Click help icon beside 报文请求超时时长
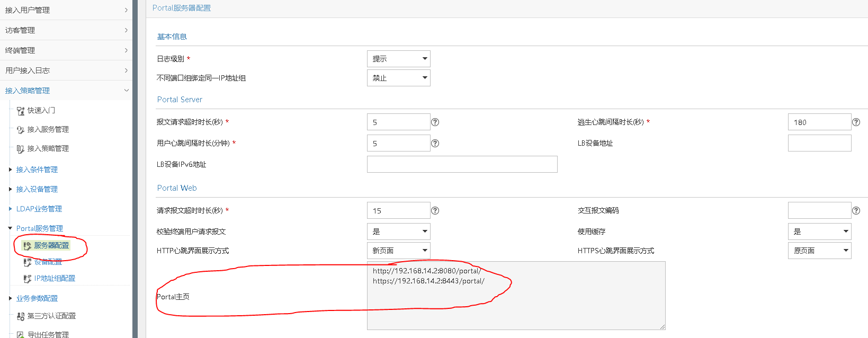 (435, 122)
